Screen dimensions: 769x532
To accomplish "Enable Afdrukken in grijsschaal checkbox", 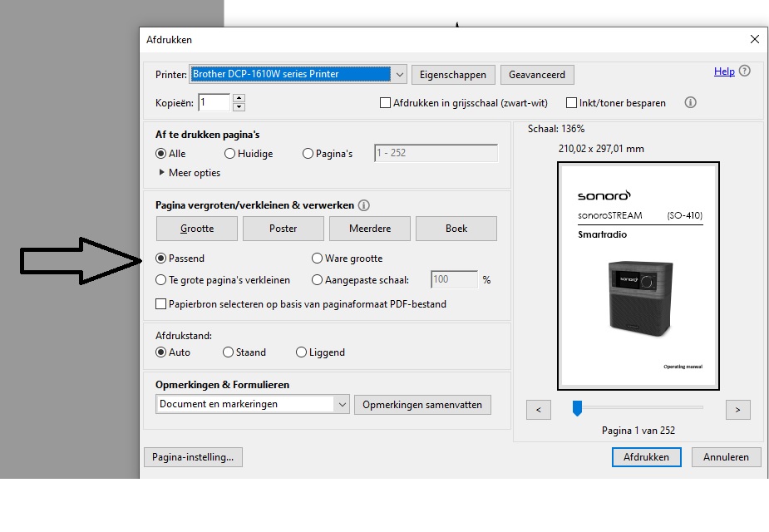I will point(385,103).
